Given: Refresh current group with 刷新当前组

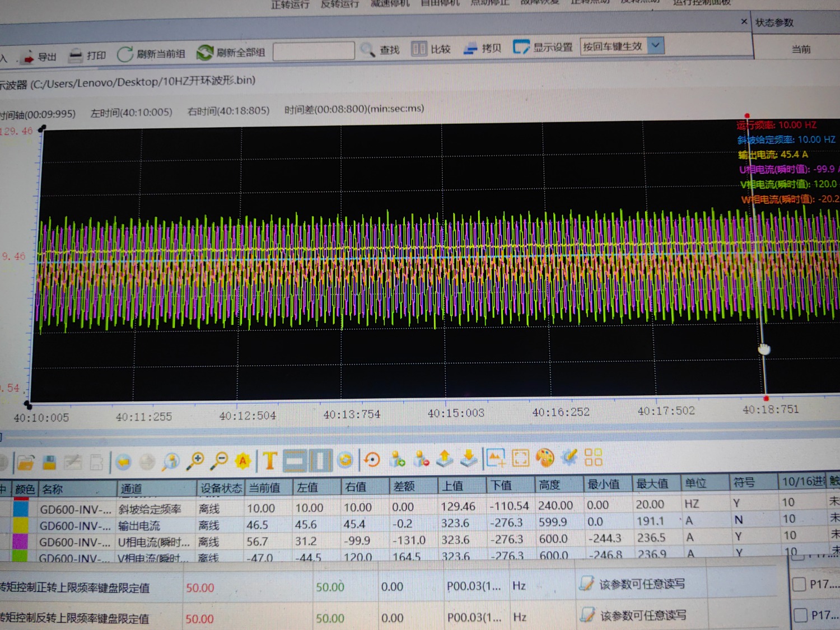Looking at the screenshot, I should click(151, 54).
